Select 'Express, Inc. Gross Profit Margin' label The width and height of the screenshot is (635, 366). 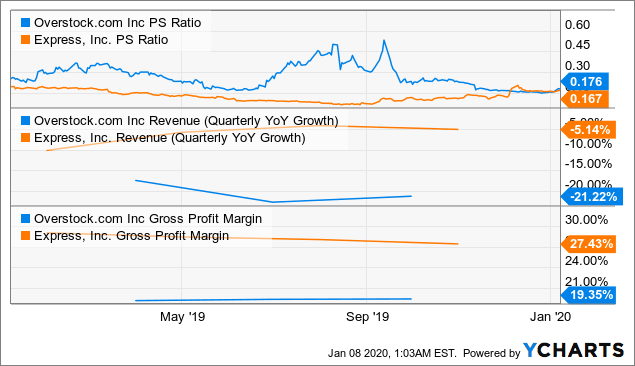click(132, 236)
